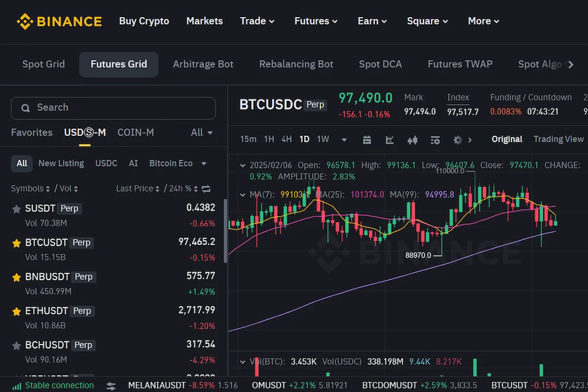The height and width of the screenshot is (392, 588).
Task: Filter by Bitcoin Eco category
Action: point(171,164)
